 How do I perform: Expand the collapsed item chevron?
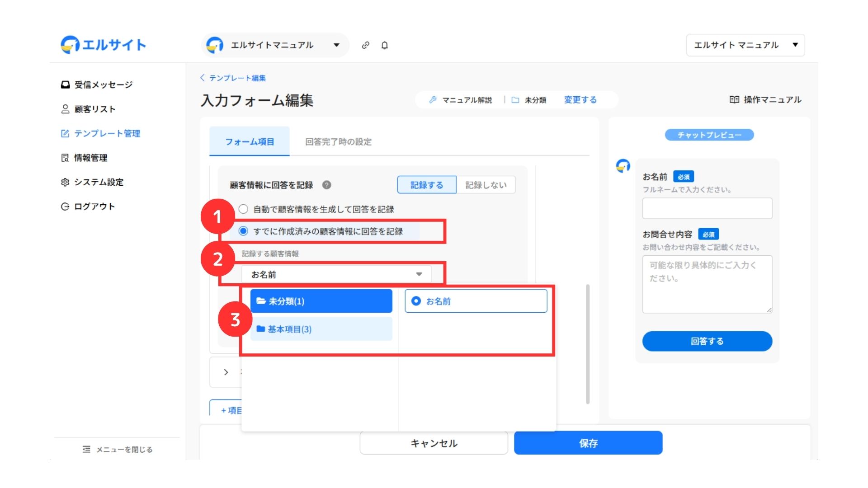coord(226,372)
